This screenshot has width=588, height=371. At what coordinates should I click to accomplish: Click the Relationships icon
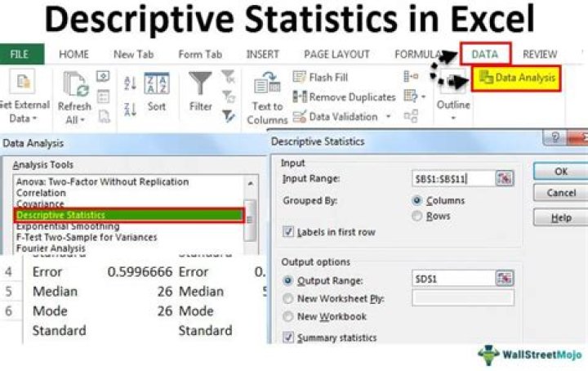click(411, 116)
